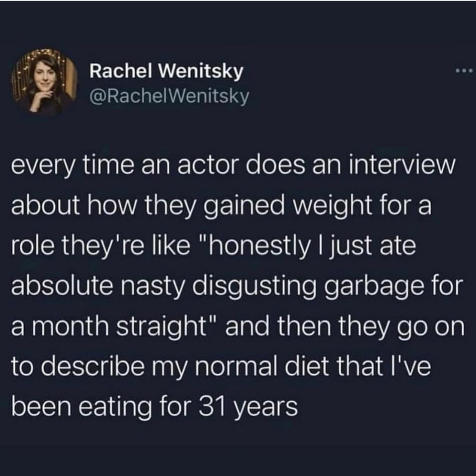The width and height of the screenshot is (476, 476).
Task: Click Rachel Wenitsky's profile picture
Action: (x=44, y=81)
